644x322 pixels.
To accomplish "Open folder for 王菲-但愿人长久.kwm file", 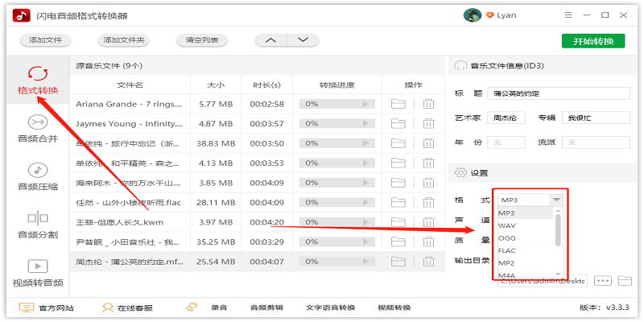I will 398,222.
